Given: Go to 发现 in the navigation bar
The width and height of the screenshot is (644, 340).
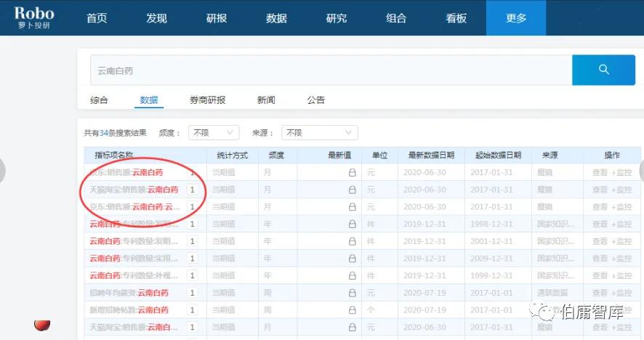Looking at the screenshot, I should [156, 18].
